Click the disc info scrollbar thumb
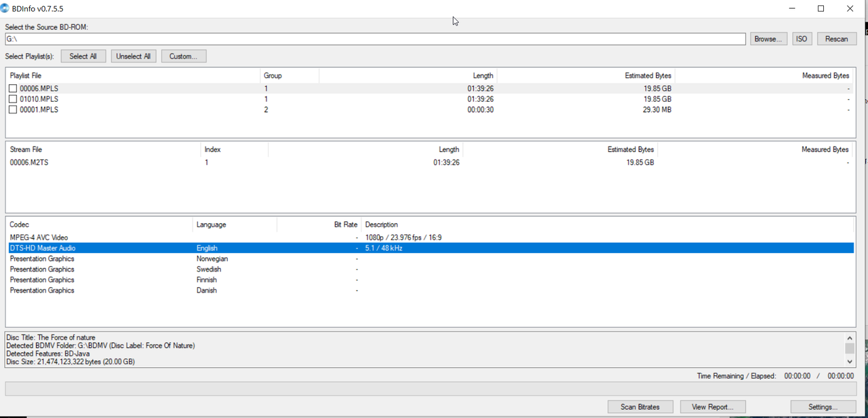 pos(850,348)
